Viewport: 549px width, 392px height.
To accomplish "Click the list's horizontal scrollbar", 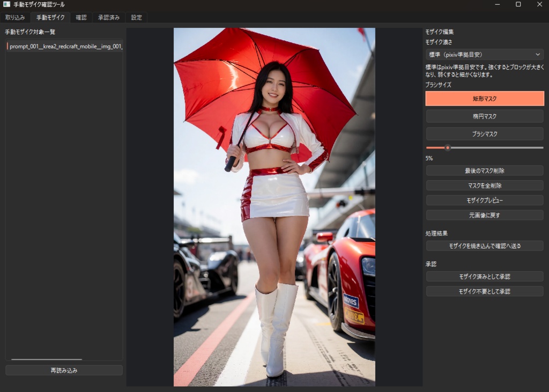I will 47,359.
